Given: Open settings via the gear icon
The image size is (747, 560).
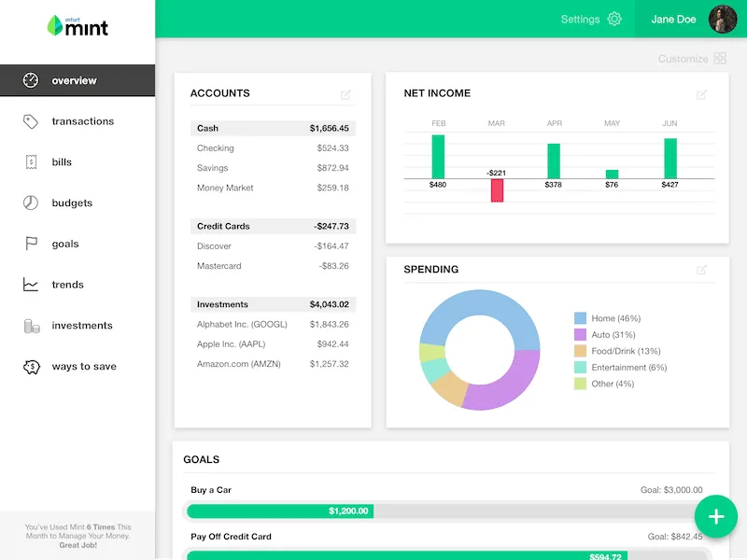Looking at the screenshot, I should pos(614,19).
